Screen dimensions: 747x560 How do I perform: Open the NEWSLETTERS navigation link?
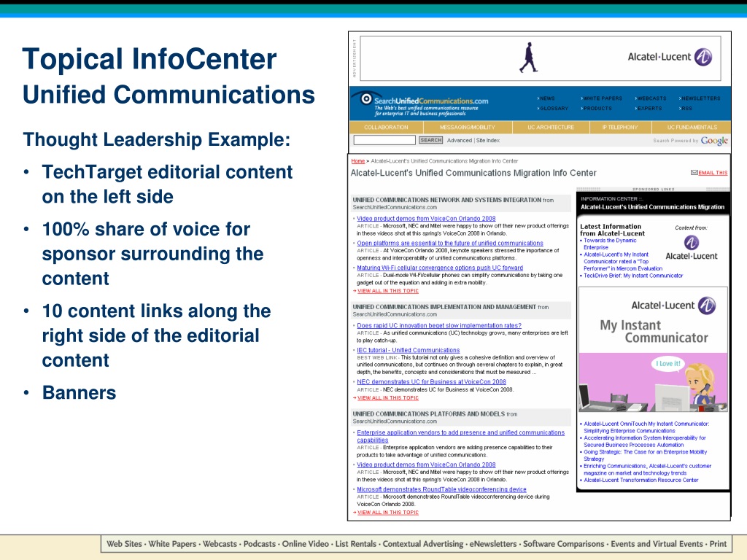tap(700, 98)
